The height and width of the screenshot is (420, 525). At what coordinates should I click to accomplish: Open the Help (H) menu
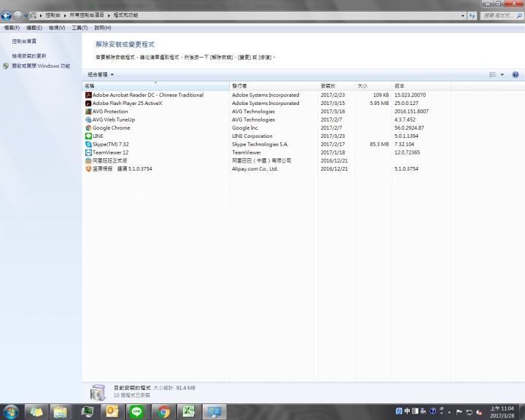pos(103,28)
